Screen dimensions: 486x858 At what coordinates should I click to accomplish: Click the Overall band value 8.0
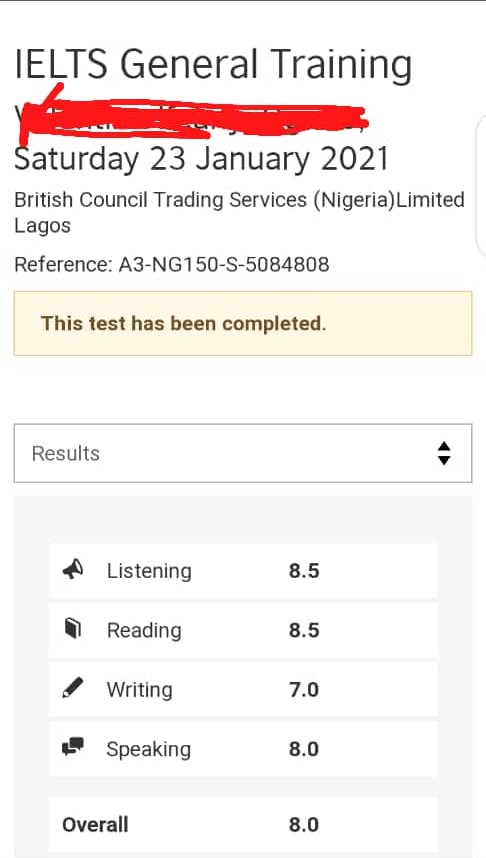pyautogui.click(x=304, y=825)
